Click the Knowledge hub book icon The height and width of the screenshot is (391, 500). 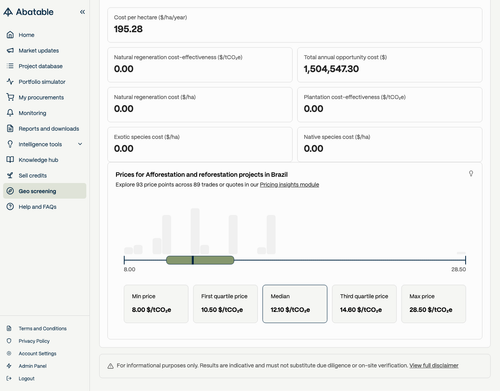(x=10, y=160)
